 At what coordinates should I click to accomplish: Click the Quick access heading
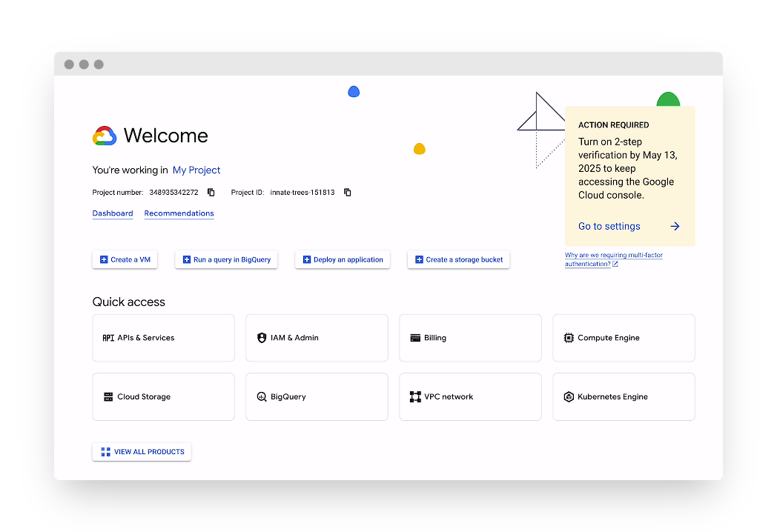pyautogui.click(x=129, y=302)
